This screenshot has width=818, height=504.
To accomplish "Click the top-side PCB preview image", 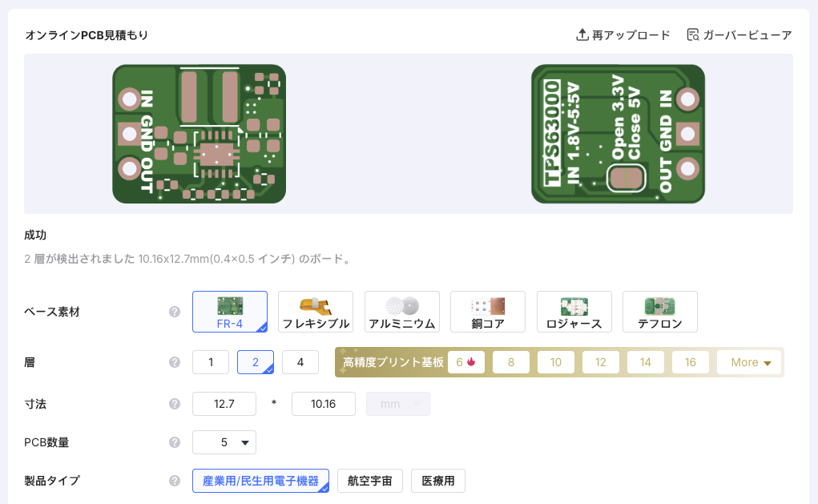I will 199,134.
